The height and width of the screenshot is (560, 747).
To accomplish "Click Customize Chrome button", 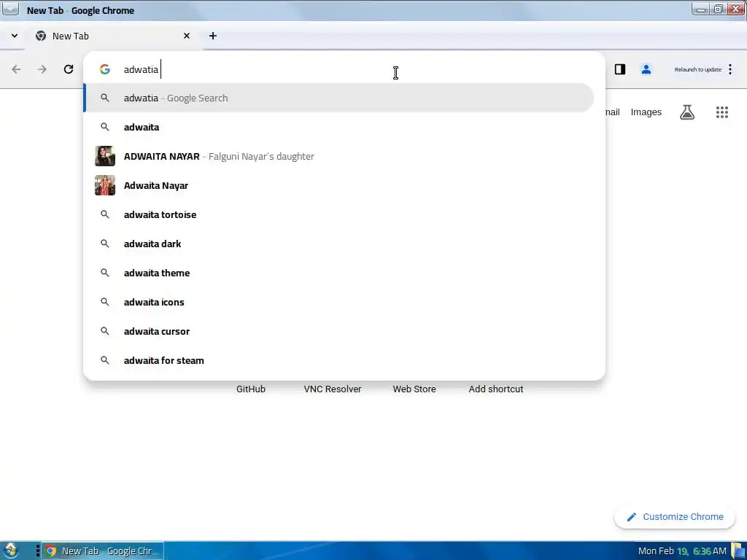I will [x=675, y=517].
